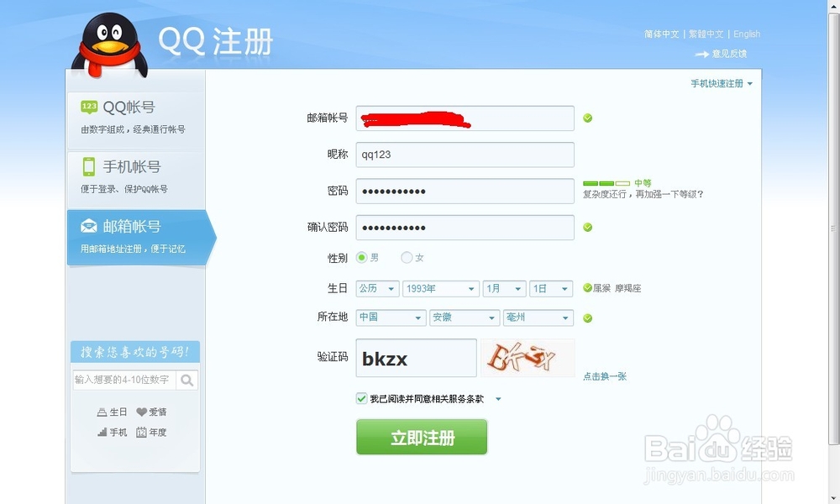Click the magnifier search icon

(x=187, y=381)
